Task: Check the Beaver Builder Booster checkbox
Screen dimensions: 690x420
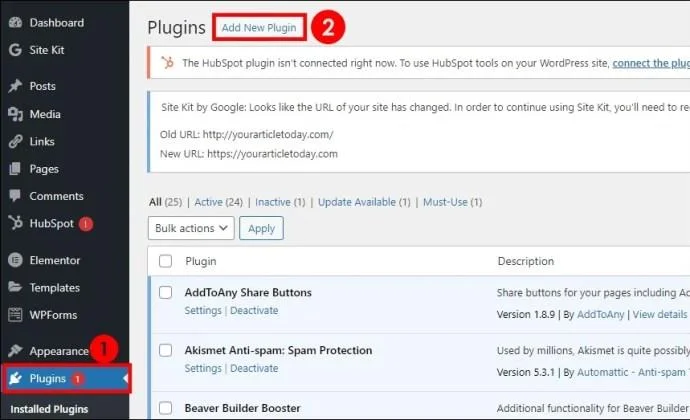Action: [165, 408]
